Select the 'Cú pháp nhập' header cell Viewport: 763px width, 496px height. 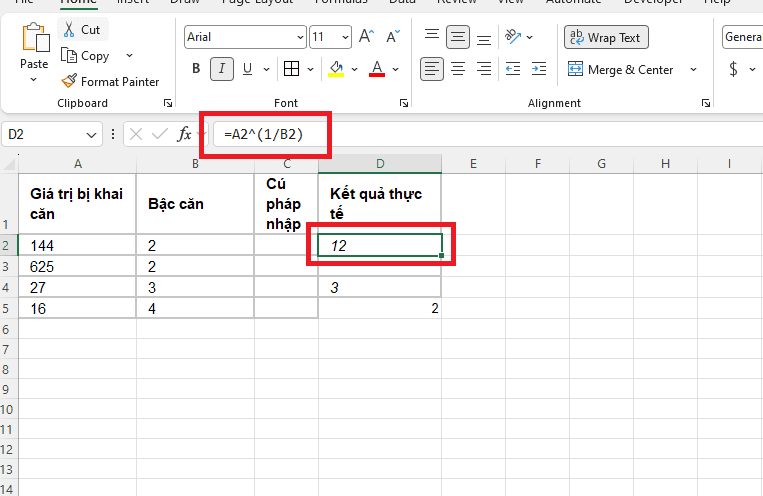tap(286, 203)
